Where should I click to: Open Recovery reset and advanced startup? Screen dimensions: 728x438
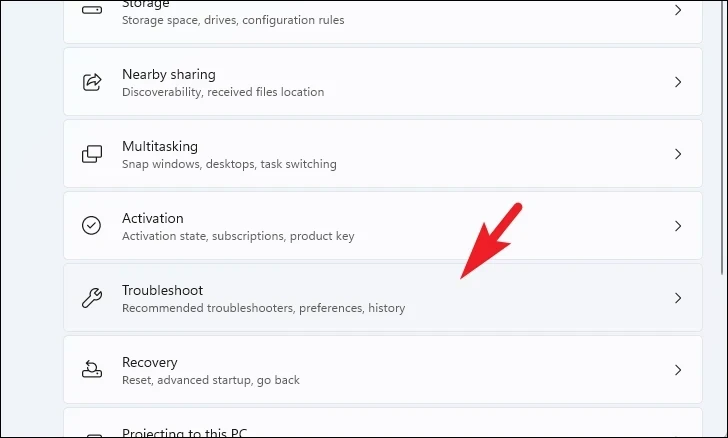click(x=383, y=370)
